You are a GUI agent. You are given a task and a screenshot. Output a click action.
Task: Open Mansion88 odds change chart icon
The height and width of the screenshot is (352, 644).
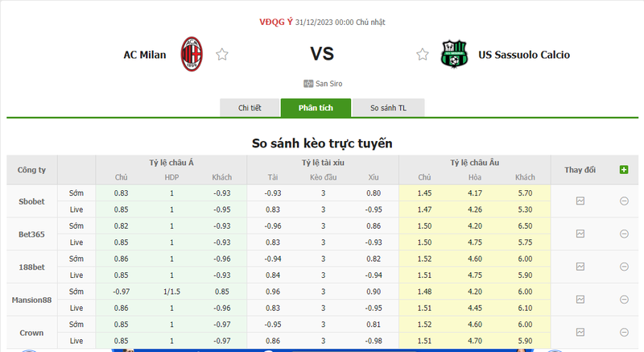click(x=580, y=300)
